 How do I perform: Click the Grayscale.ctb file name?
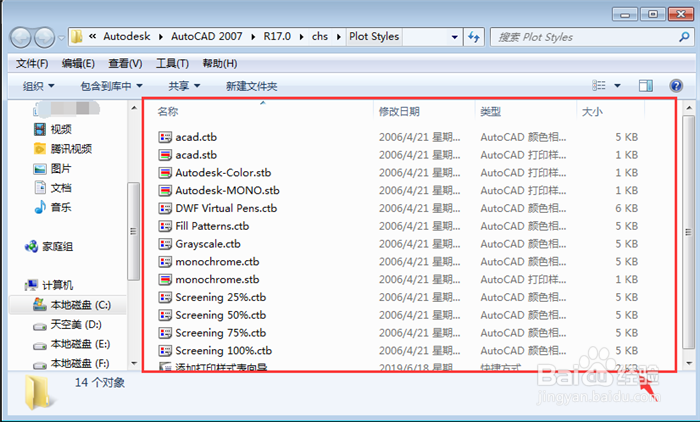pyautogui.click(x=208, y=244)
